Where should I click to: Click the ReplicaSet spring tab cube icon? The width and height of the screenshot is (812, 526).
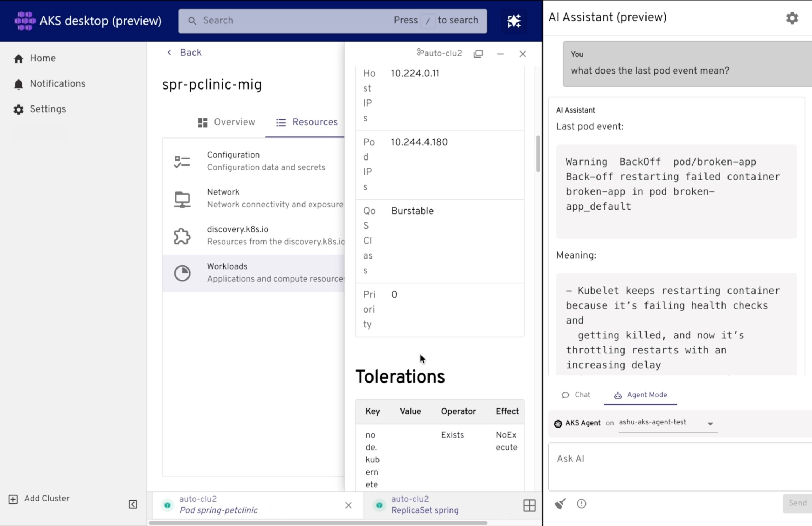tap(380, 505)
